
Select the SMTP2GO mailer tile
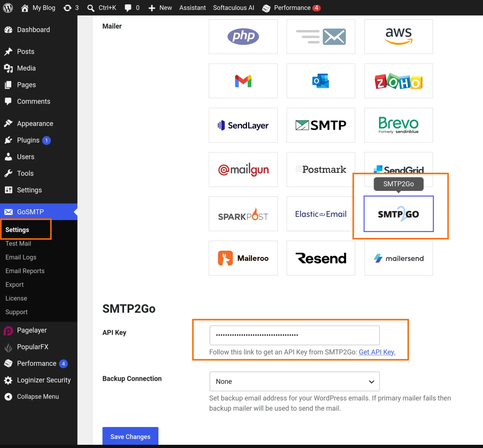pos(398,214)
